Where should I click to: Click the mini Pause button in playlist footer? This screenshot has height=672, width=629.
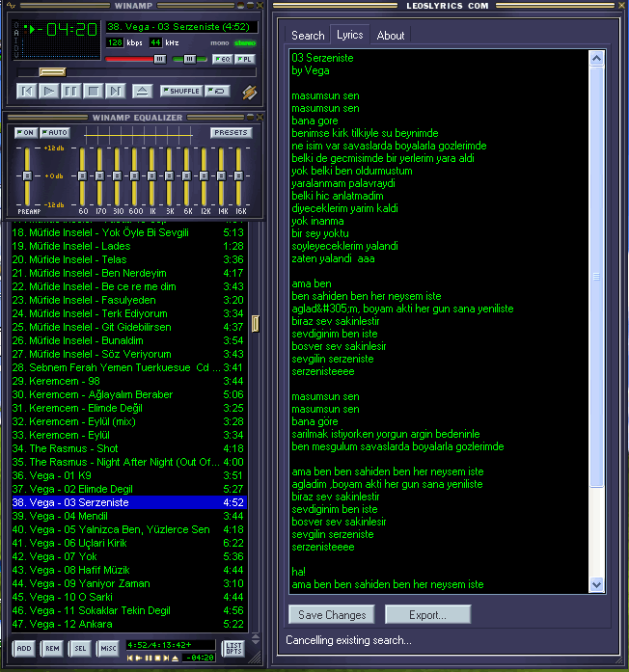click(148, 658)
